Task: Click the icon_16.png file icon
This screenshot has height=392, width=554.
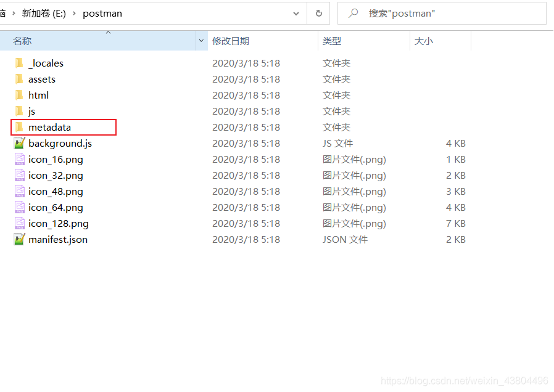Action: tap(20, 160)
